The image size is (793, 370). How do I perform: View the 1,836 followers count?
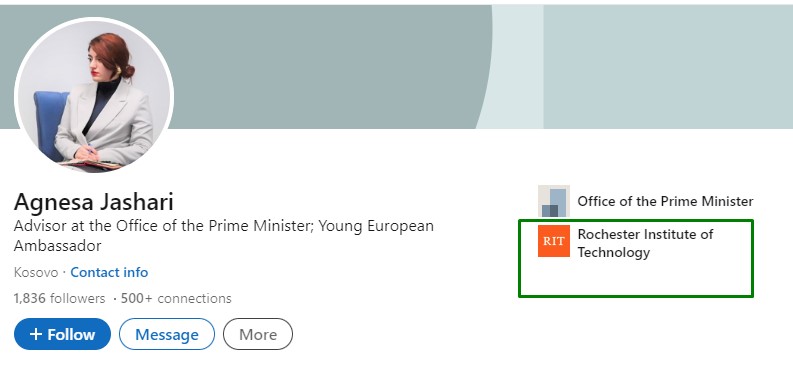[60, 298]
